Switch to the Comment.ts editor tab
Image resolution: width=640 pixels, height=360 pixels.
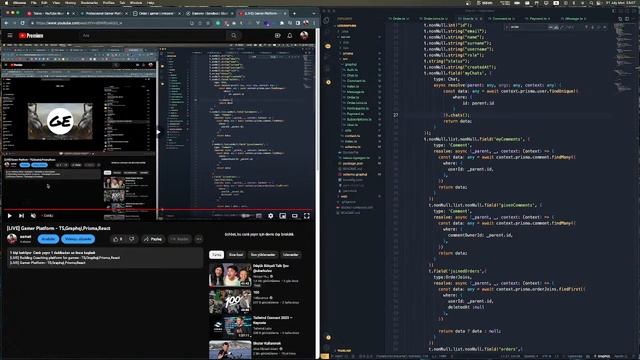[502, 19]
